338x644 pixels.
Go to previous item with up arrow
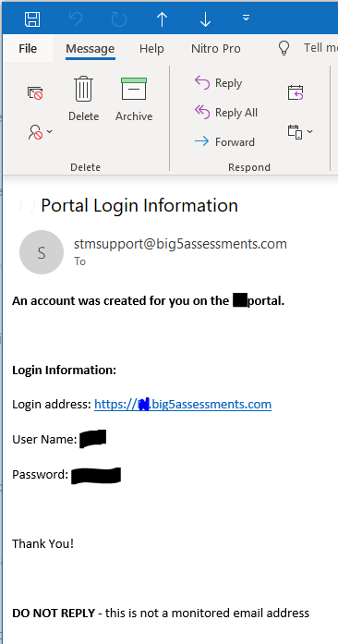click(163, 18)
